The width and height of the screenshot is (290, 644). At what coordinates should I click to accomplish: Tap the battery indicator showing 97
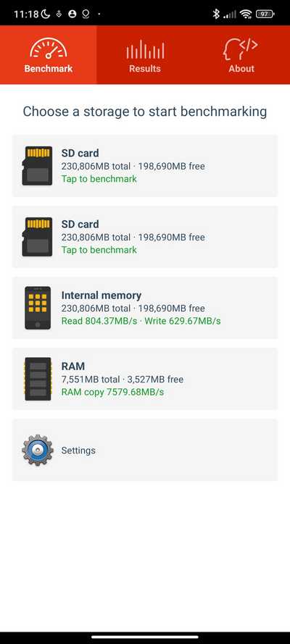[x=265, y=14]
